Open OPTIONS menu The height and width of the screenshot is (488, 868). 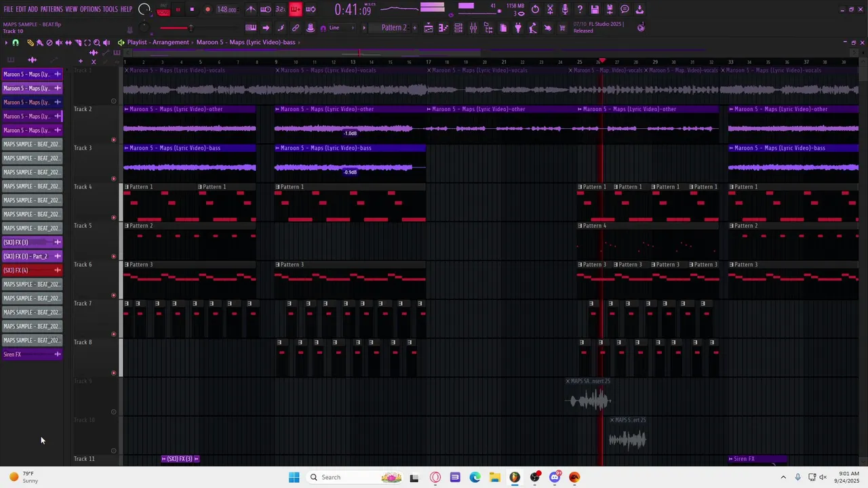90,9
